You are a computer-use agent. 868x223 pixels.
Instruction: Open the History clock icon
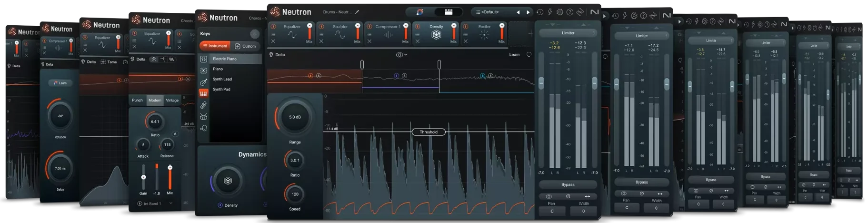[539, 12]
